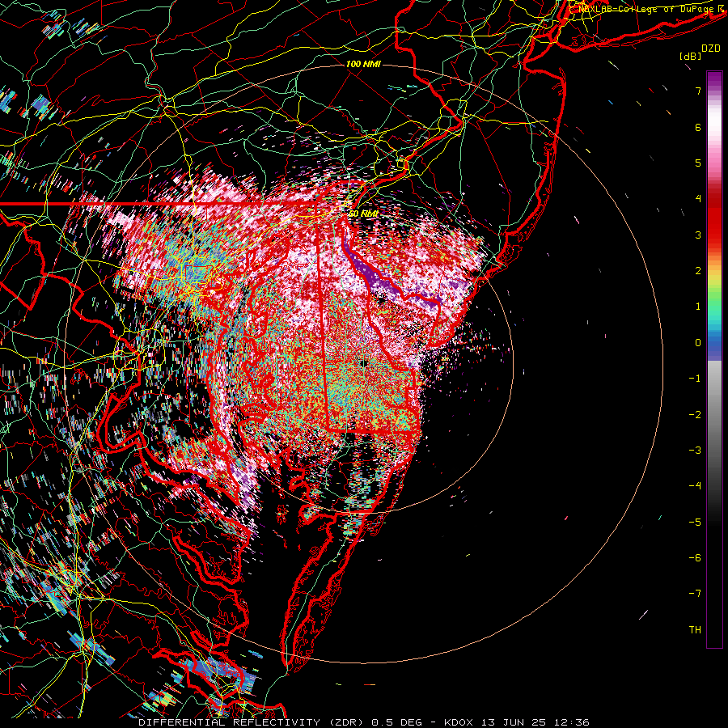Image resolution: width=728 pixels, height=728 pixels.
Task: Select the -5 dB scale label
Action: click(x=695, y=523)
